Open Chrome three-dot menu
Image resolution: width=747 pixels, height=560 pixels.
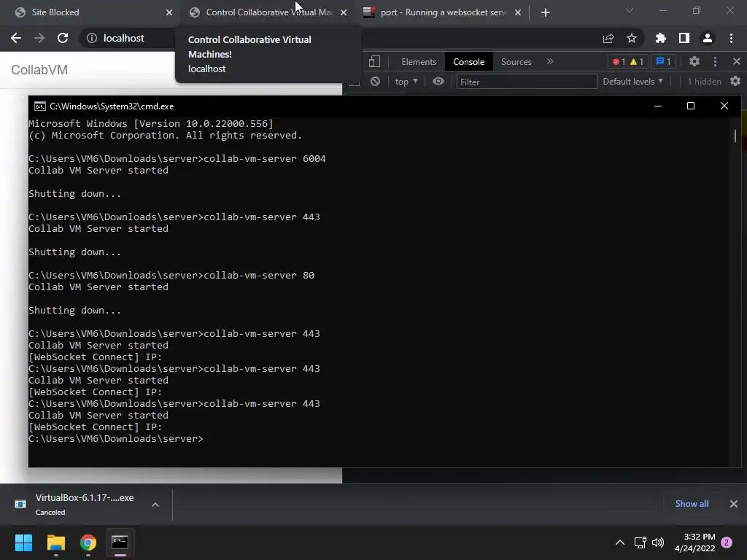click(x=731, y=38)
